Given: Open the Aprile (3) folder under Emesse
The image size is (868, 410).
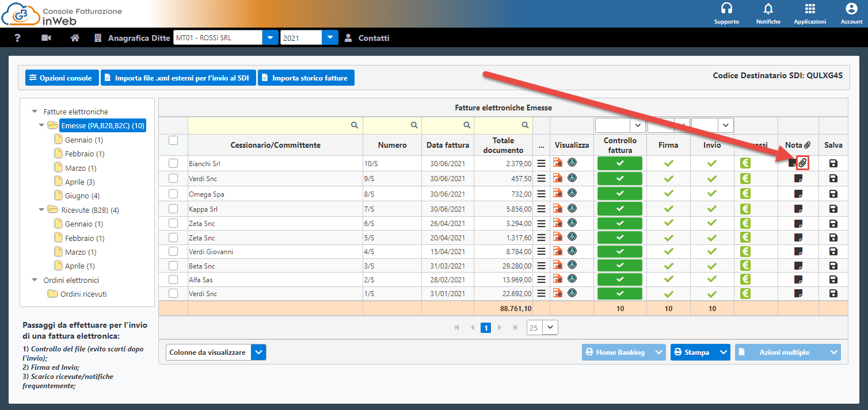Looking at the screenshot, I should [80, 182].
